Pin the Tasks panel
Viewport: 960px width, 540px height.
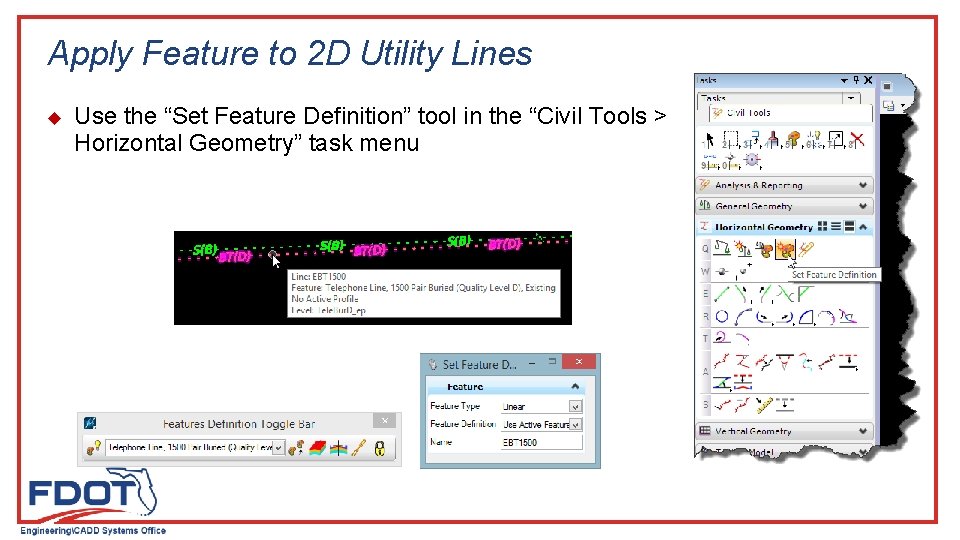point(857,80)
